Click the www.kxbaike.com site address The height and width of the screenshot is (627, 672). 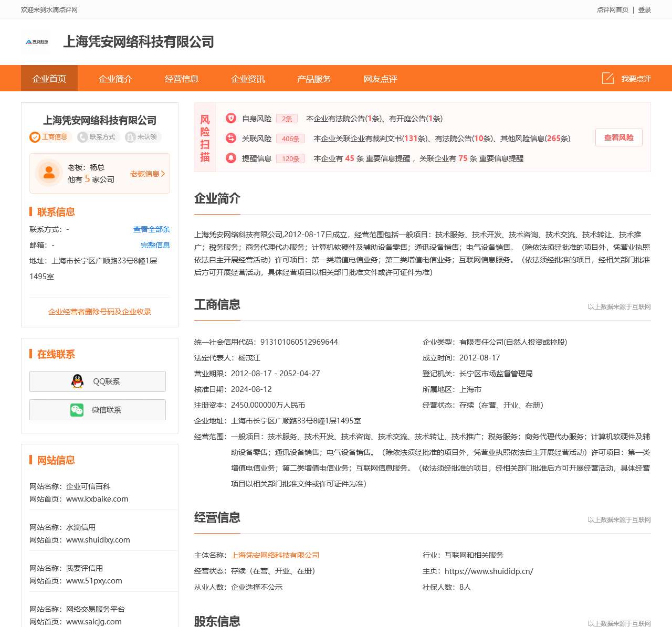97,499
